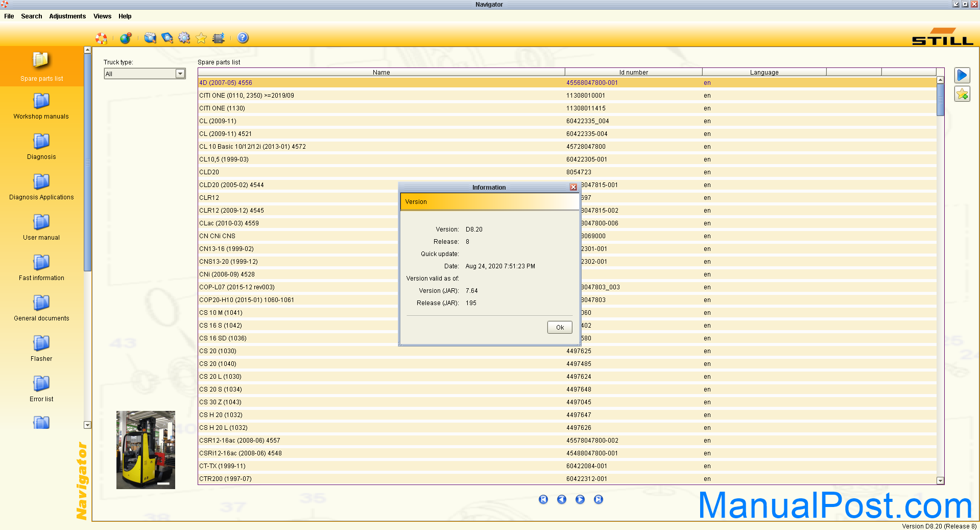
Task: Select row CTR200 (1997-07)
Action: click(567, 479)
